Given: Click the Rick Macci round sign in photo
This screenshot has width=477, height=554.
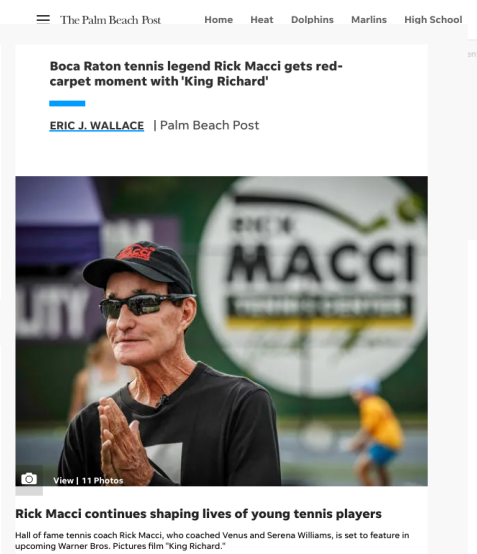Looking at the screenshot, I should (313, 283).
